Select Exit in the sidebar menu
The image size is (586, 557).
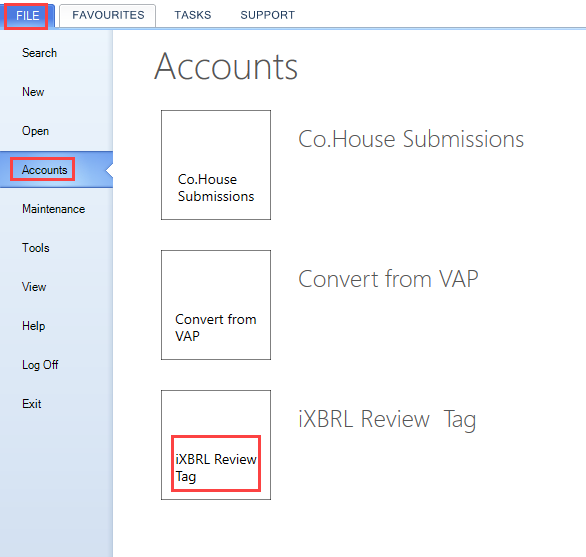[x=32, y=404]
